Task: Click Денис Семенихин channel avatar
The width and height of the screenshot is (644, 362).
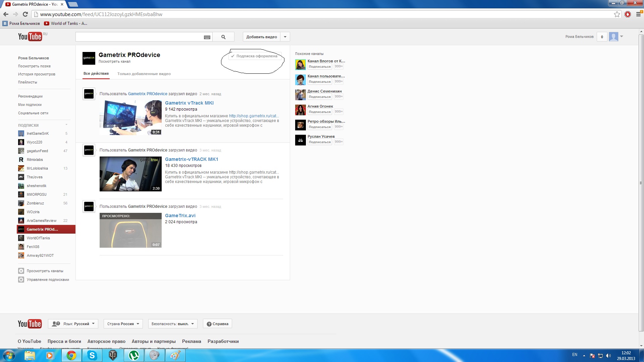Action: [x=301, y=95]
